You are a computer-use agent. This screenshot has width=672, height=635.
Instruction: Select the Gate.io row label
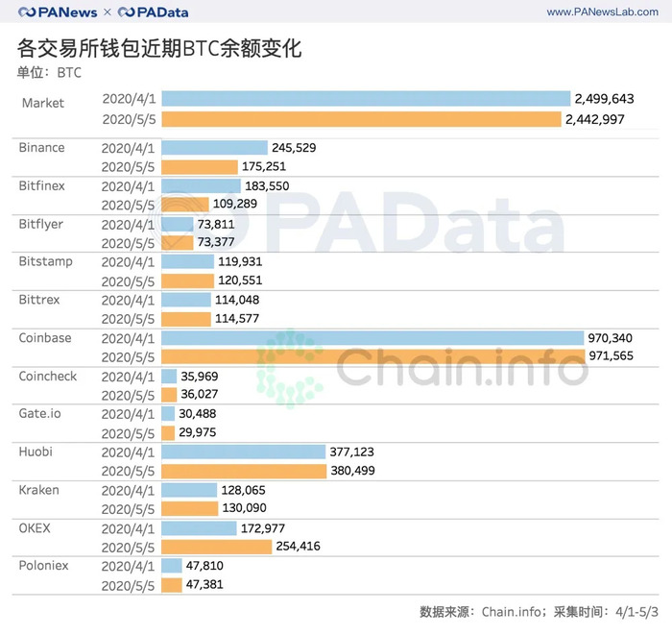tap(40, 413)
